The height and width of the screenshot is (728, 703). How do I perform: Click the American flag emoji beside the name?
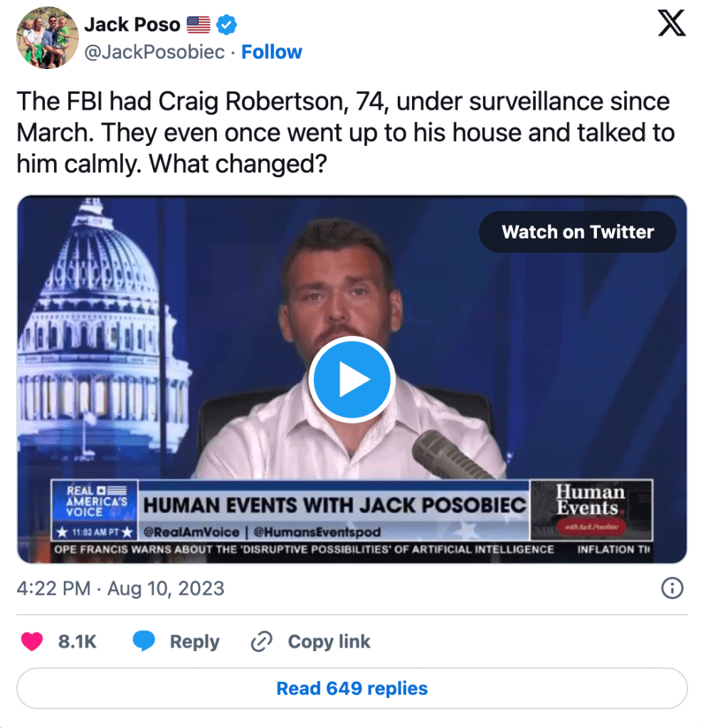pyautogui.click(x=199, y=25)
